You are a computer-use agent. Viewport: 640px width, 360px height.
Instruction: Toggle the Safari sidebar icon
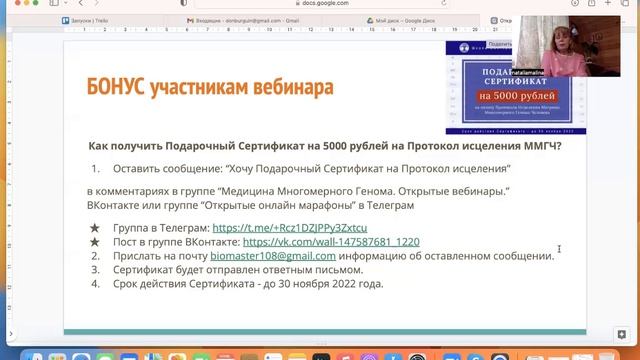click(x=54, y=2)
